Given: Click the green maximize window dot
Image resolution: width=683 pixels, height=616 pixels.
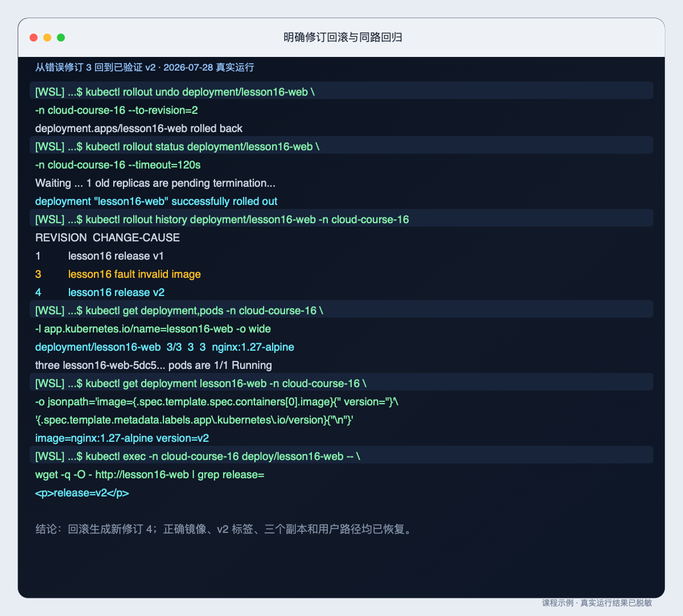Looking at the screenshot, I should click(x=61, y=38).
